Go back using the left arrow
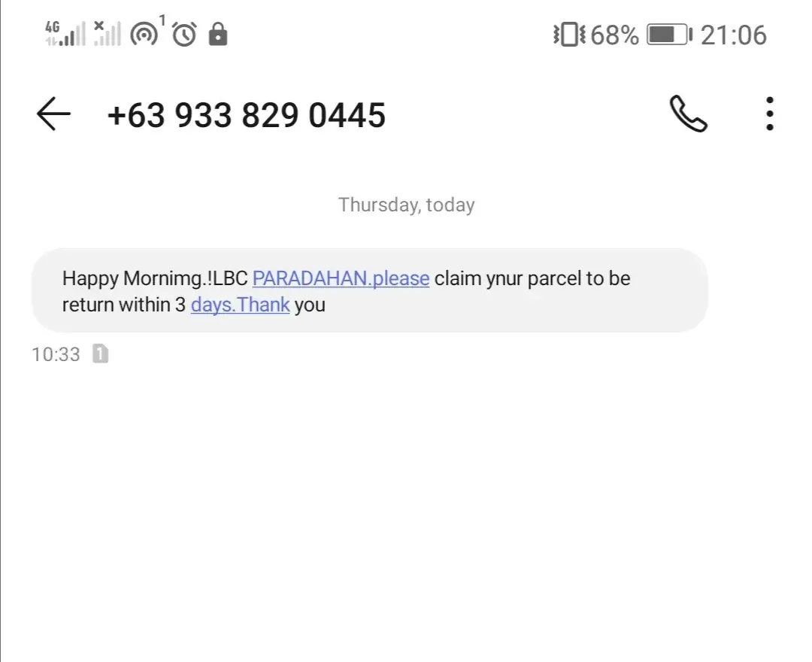812x662 pixels. (53, 115)
